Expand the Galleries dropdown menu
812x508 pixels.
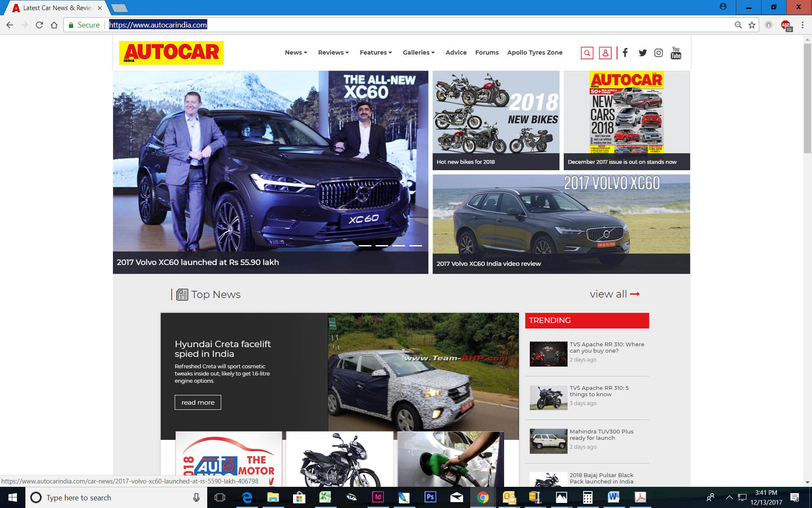pyautogui.click(x=418, y=52)
